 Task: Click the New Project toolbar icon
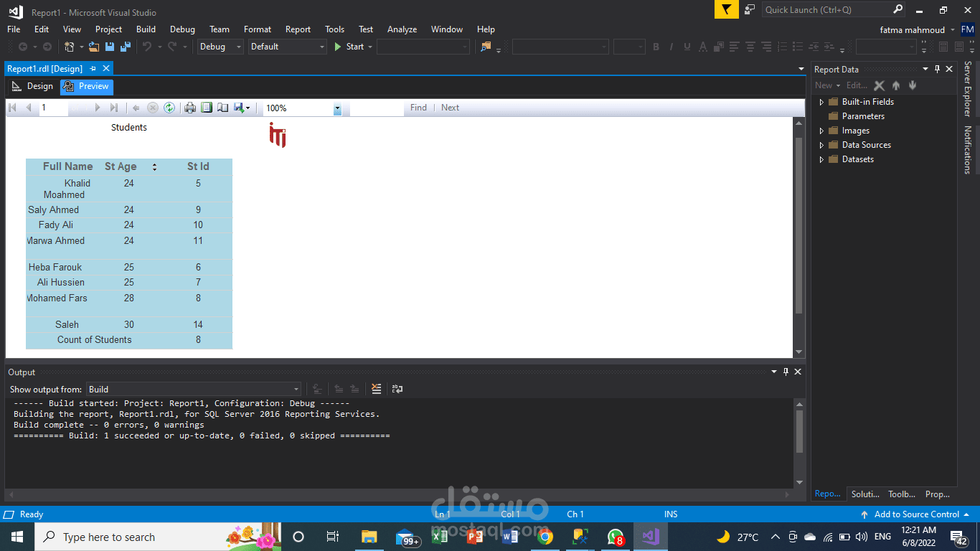click(x=70, y=47)
